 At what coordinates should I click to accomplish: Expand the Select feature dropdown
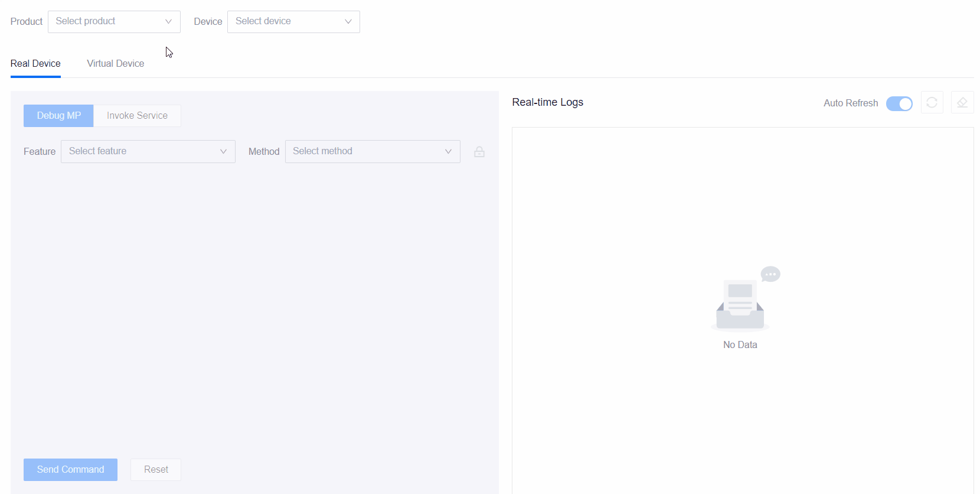click(x=142, y=152)
